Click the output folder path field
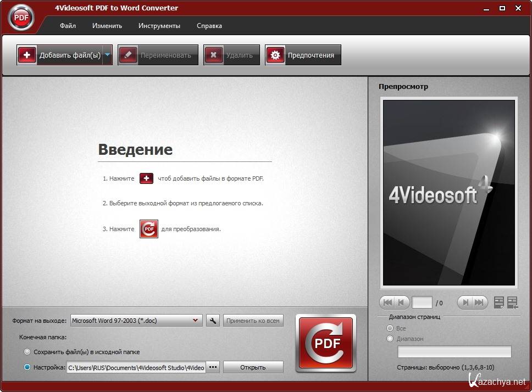Viewport: 532px width, 392px height. pos(136,368)
